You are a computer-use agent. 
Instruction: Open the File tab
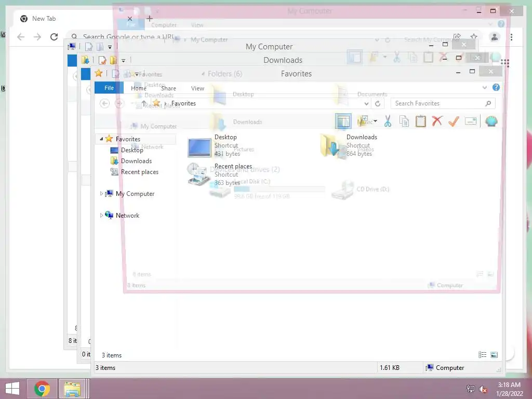[109, 88]
